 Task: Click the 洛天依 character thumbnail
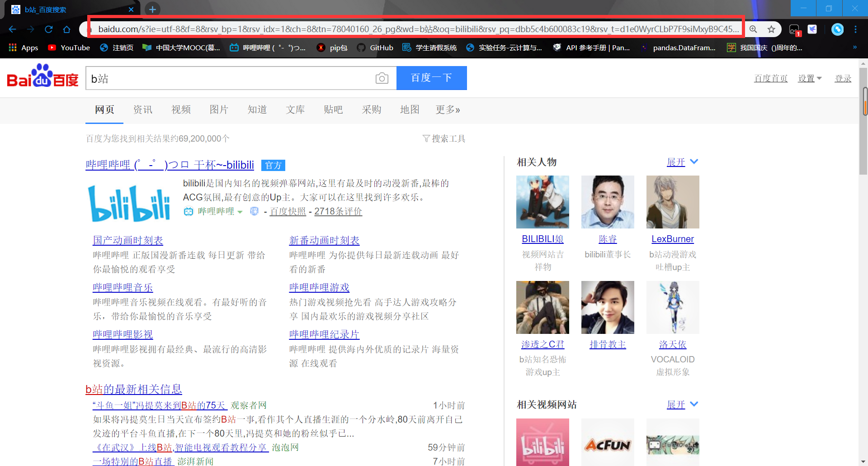673,307
